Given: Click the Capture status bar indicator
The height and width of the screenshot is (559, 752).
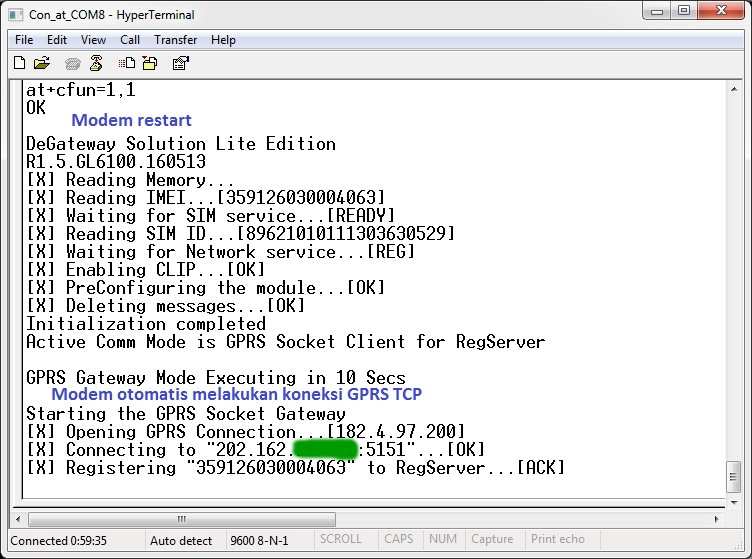Looking at the screenshot, I should 491,540.
